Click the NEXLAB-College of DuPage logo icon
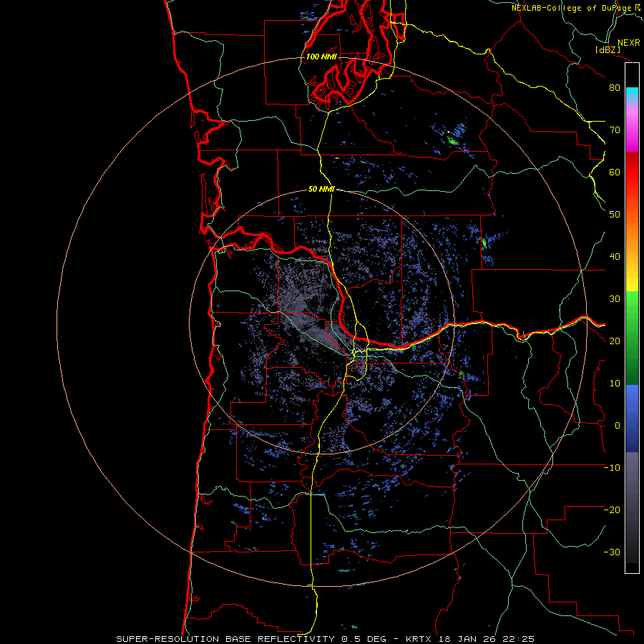This screenshot has width=644, height=644. tap(638, 7)
